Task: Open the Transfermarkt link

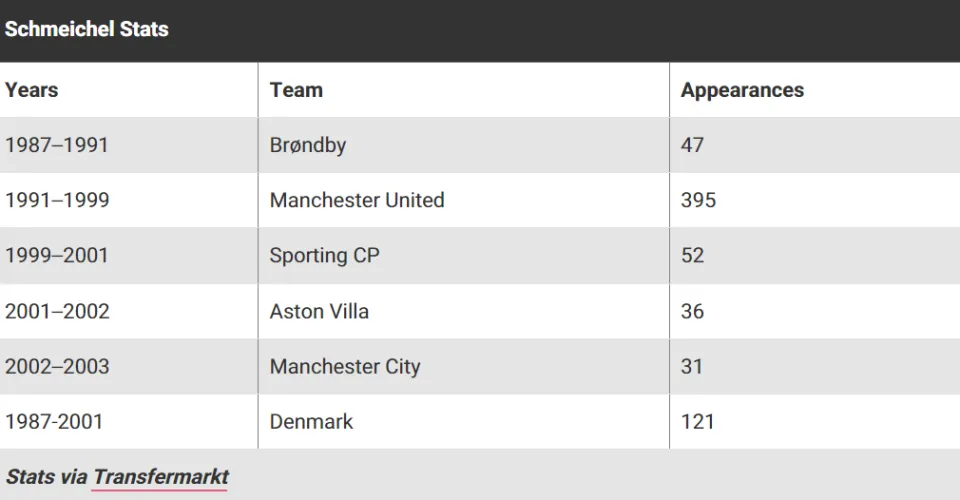Action: tap(161, 477)
